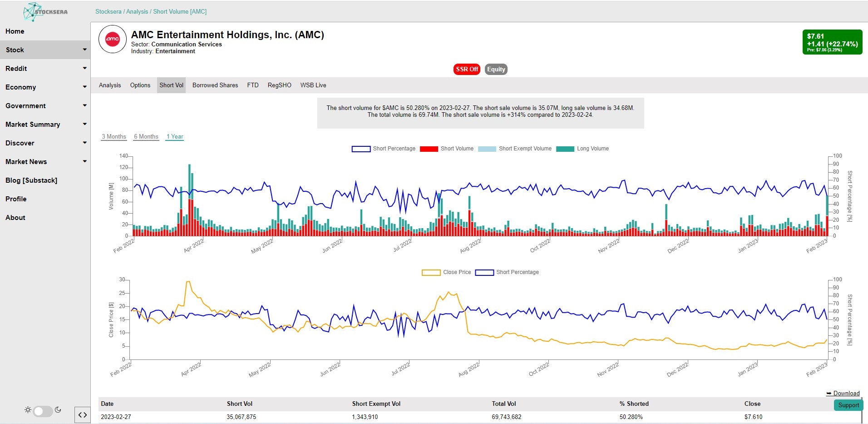Click the Stocksera logo
The image size is (868, 424).
[45, 12]
